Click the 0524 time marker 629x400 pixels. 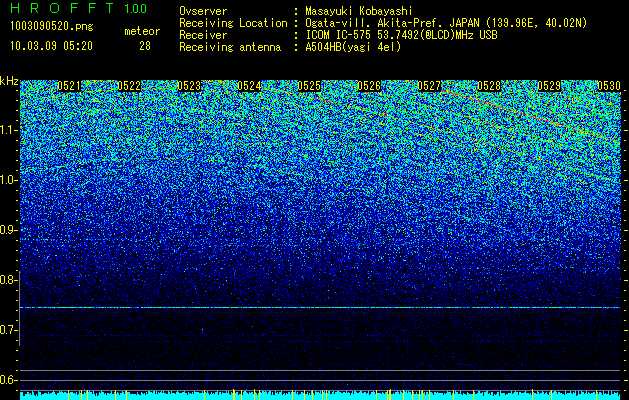point(249,86)
